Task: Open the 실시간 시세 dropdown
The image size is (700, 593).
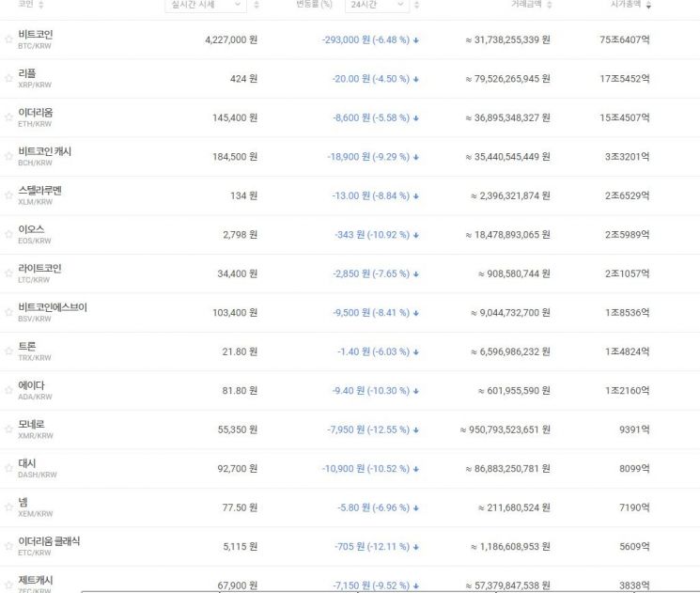Action: pyautogui.click(x=206, y=5)
